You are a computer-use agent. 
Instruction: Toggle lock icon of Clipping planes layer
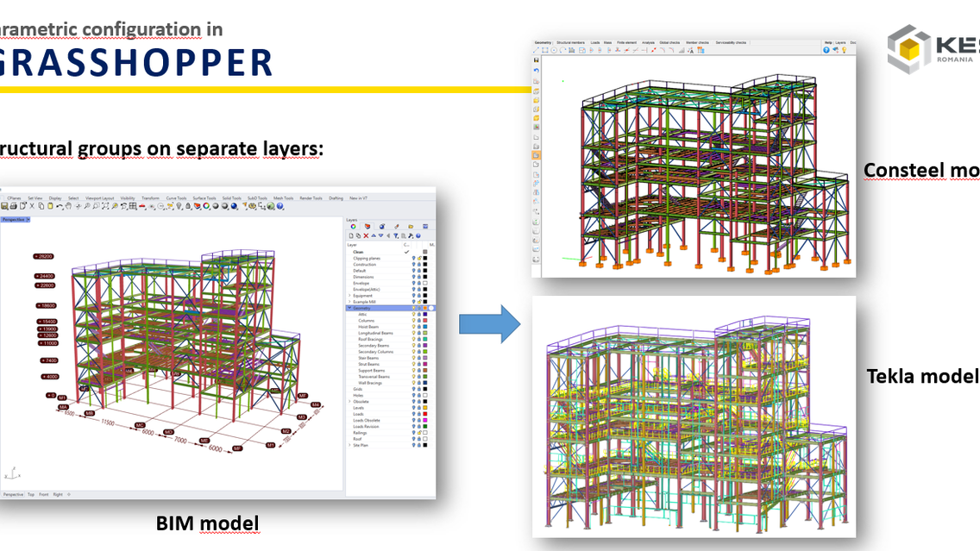click(x=419, y=258)
